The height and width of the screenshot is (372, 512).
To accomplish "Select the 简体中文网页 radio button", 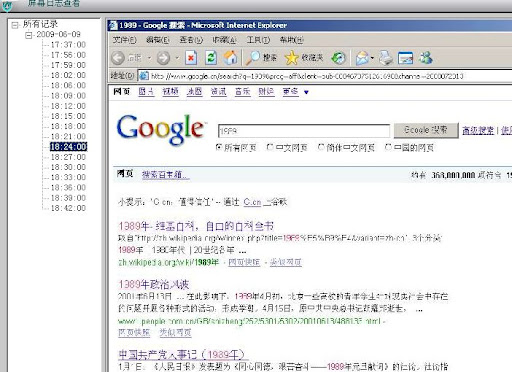I will click(321, 147).
